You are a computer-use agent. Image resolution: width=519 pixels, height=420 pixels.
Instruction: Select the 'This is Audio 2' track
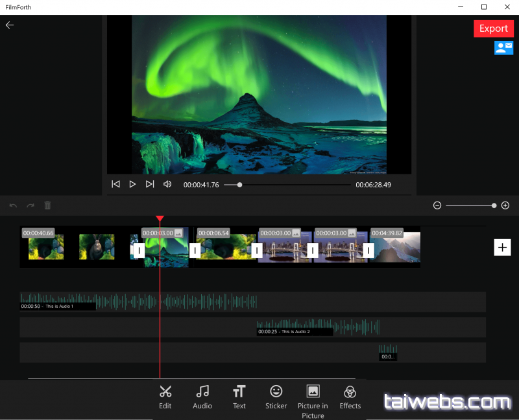(318, 327)
